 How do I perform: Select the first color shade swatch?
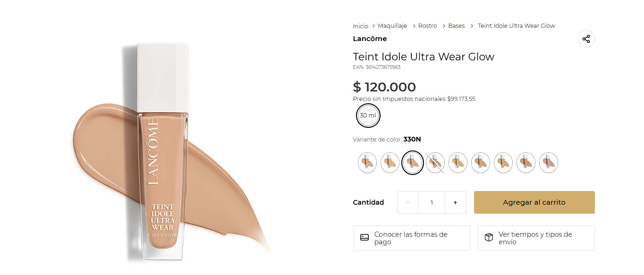tap(367, 163)
